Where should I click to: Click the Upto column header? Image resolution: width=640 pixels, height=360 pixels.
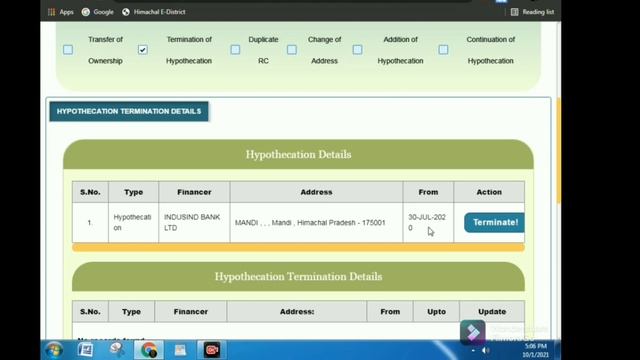(436, 311)
